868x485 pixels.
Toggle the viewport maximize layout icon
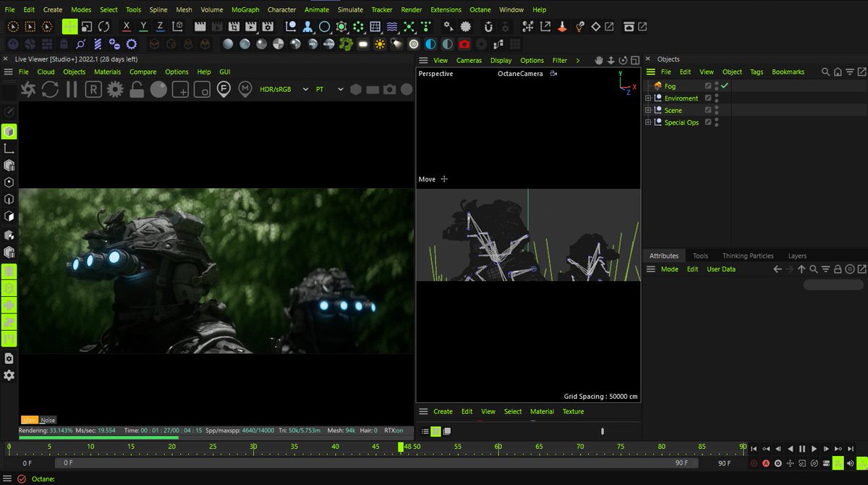pyautogui.click(x=634, y=60)
